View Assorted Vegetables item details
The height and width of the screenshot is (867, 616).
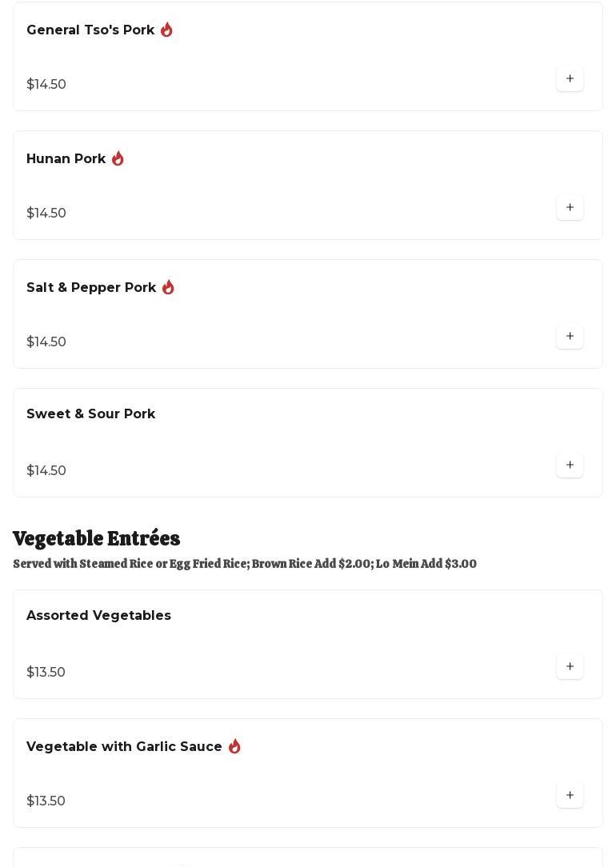click(98, 616)
